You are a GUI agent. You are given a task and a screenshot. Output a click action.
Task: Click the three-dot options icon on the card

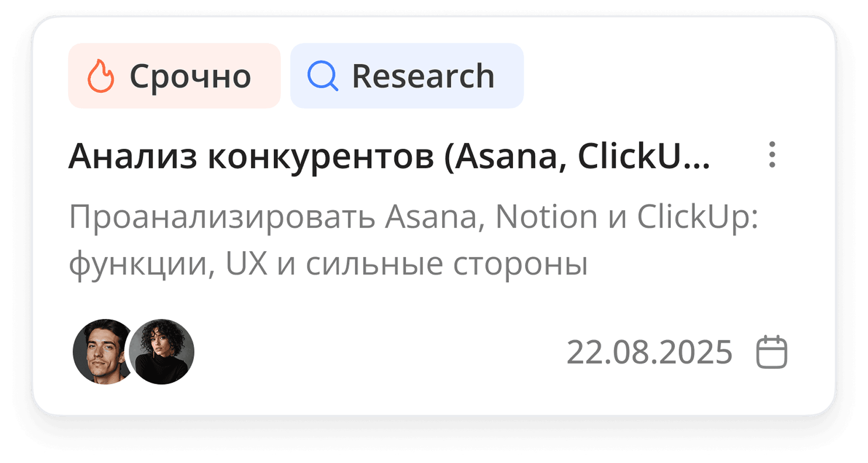(773, 155)
